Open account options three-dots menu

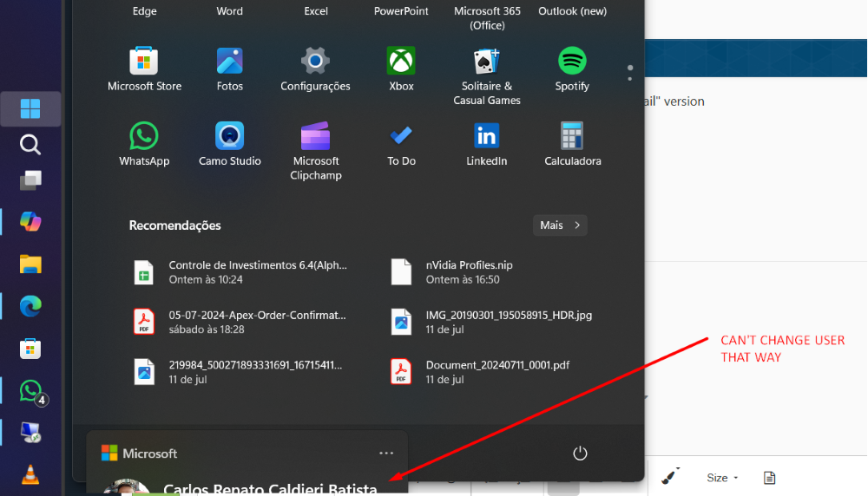386,454
